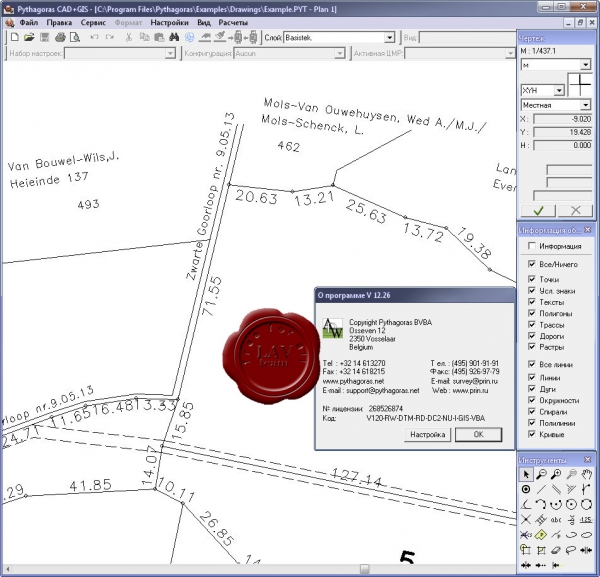The image size is (600, 577).
Task: Choose the horizontal abc text tool
Action: click(556, 520)
